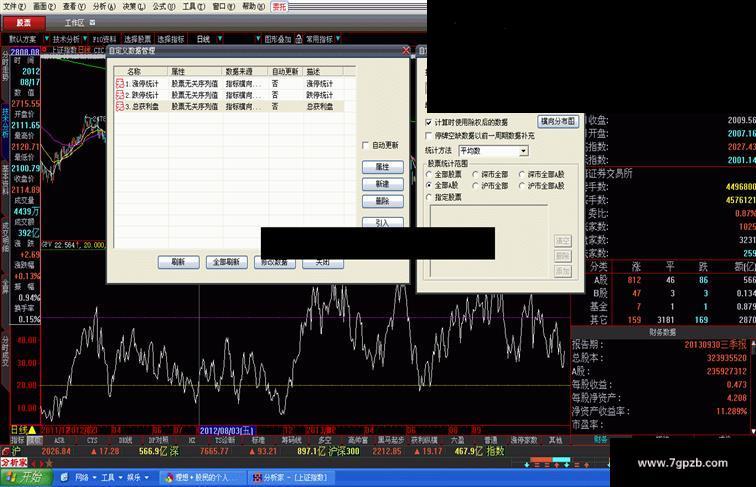Click the 2012/08/03(五) date marker

pos(227,430)
